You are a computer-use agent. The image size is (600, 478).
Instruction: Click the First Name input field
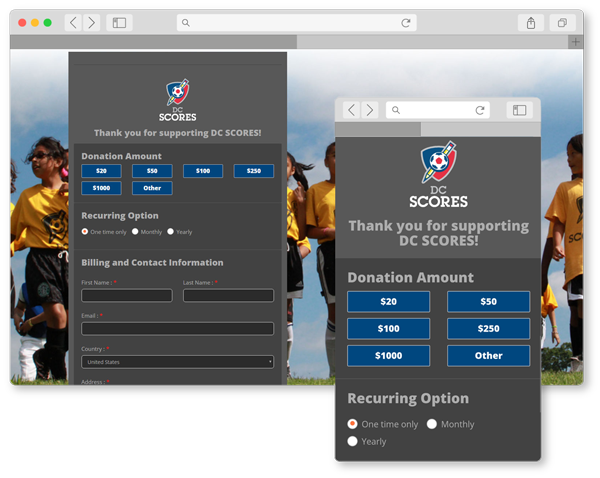[127, 295]
